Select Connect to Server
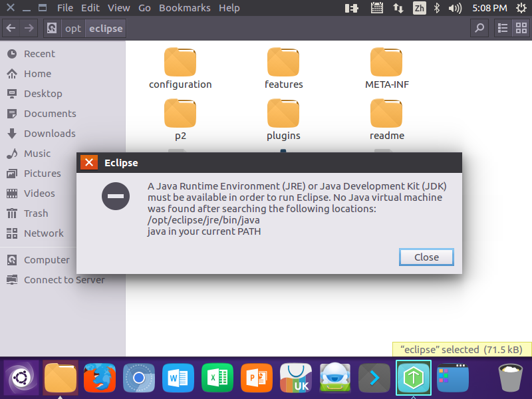Viewport: 532px width, 399px height. 63,280
